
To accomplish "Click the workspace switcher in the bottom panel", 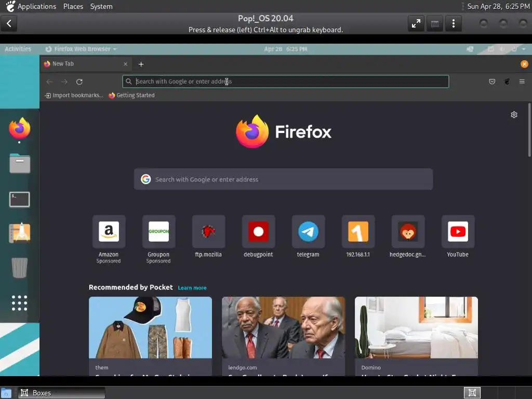I will click(472, 393).
